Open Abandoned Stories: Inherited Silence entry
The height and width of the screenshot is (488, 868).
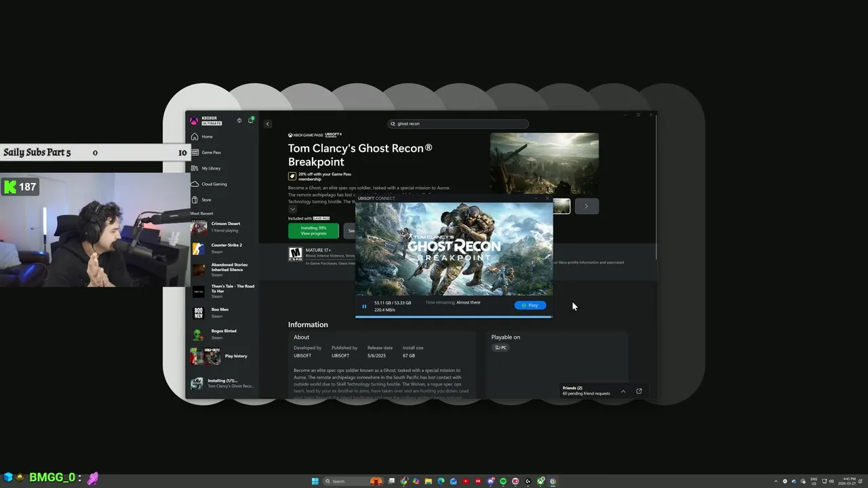pos(224,270)
